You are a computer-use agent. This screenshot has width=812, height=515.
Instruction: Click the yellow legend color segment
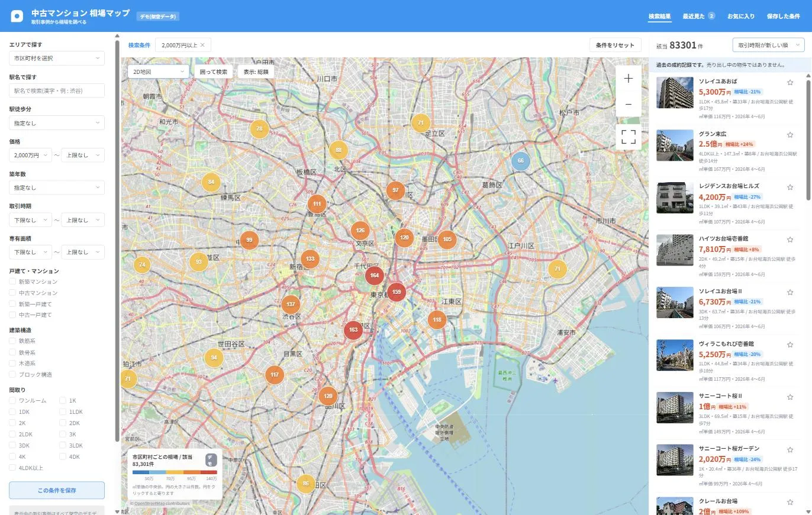[175, 472]
